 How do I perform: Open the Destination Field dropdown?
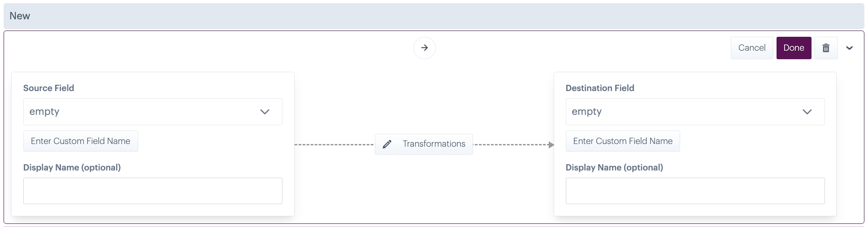[x=694, y=112]
